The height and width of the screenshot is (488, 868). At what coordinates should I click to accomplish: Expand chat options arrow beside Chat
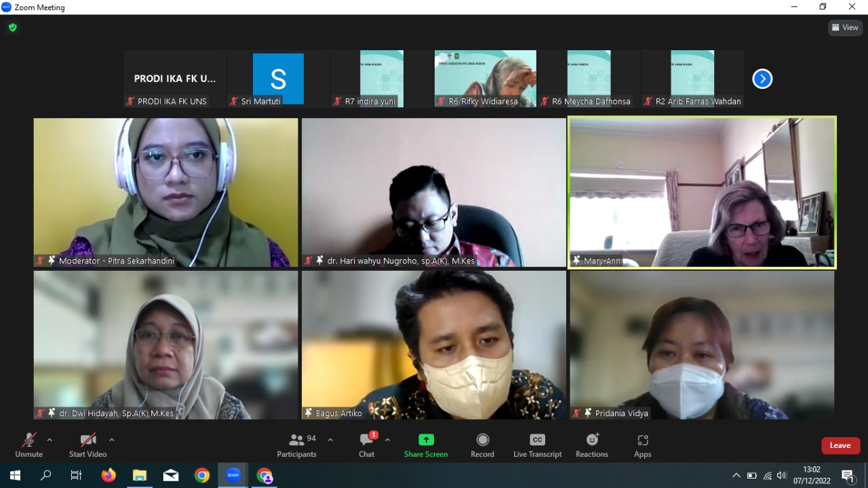pyautogui.click(x=387, y=440)
